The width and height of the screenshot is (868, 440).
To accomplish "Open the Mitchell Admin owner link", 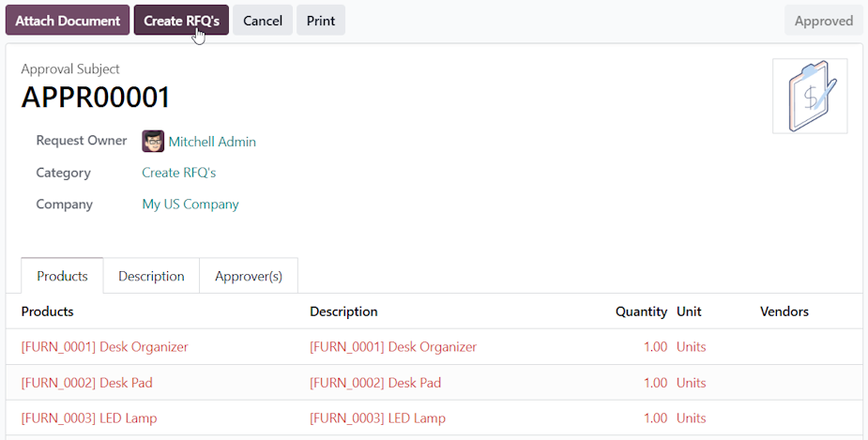I will point(212,142).
